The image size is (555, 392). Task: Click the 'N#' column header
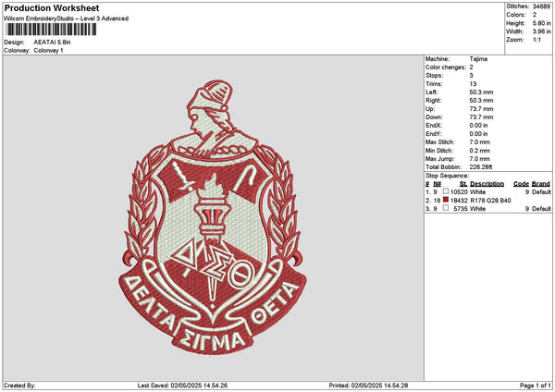click(x=438, y=184)
